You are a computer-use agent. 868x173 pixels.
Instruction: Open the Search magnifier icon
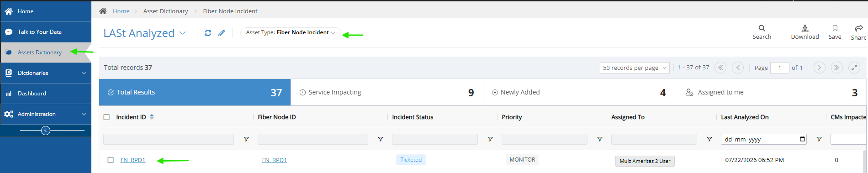pos(762,28)
